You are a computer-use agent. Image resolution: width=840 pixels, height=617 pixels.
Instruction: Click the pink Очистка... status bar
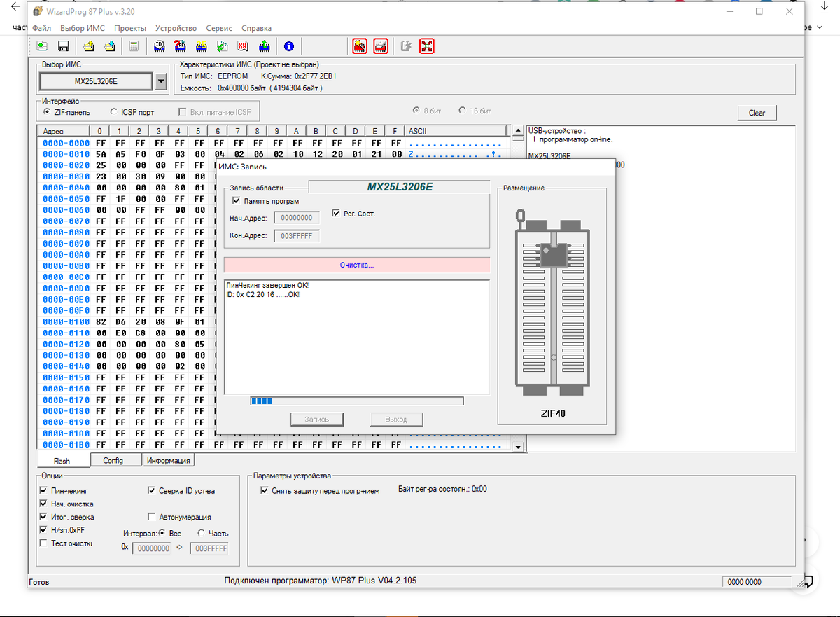(356, 265)
